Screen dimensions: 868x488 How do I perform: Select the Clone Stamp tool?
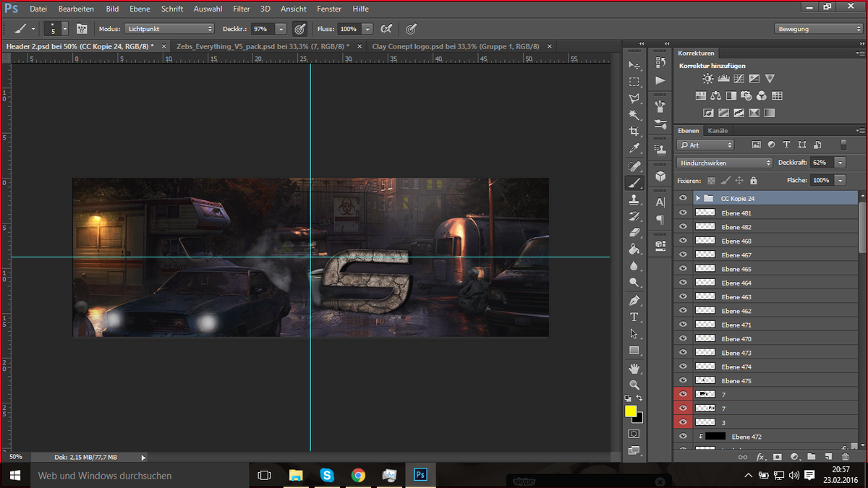tap(634, 200)
